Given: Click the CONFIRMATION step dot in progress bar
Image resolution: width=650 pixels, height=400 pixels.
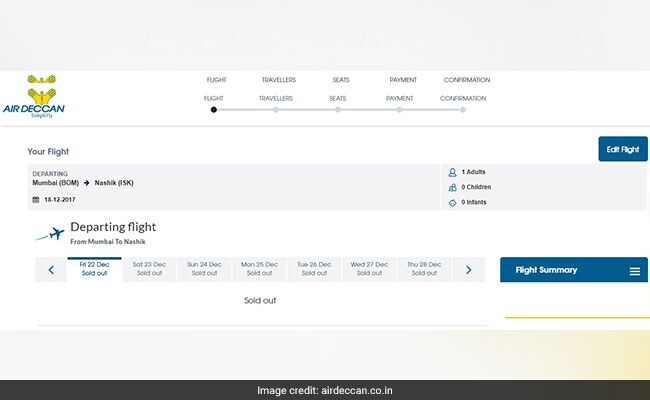Looking at the screenshot, I should 463,110.
